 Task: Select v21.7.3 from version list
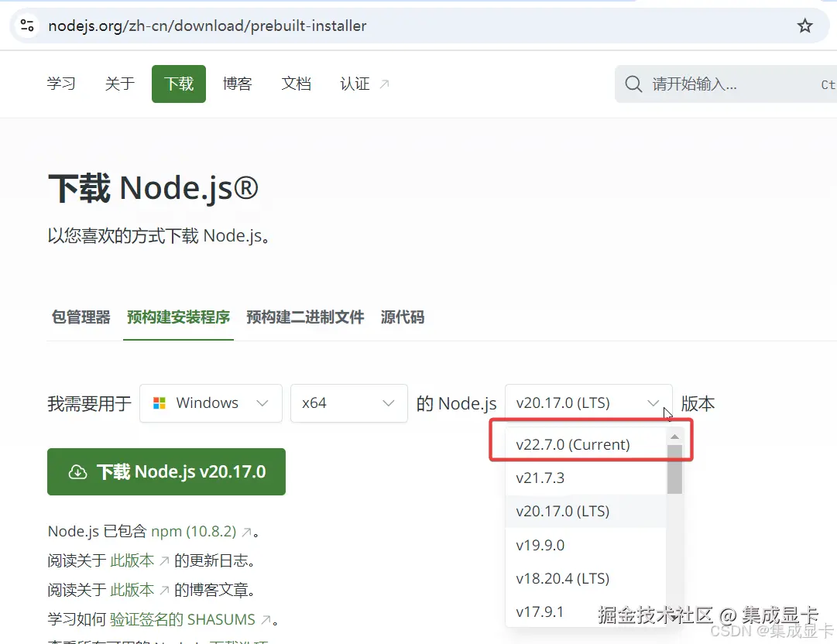click(x=585, y=478)
